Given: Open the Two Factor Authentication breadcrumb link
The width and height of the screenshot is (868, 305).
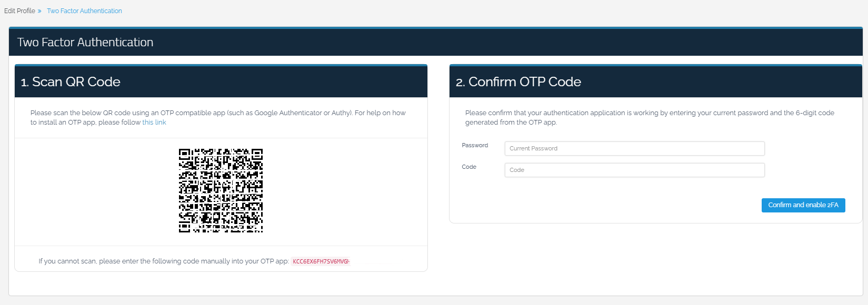Looking at the screenshot, I should point(84,11).
